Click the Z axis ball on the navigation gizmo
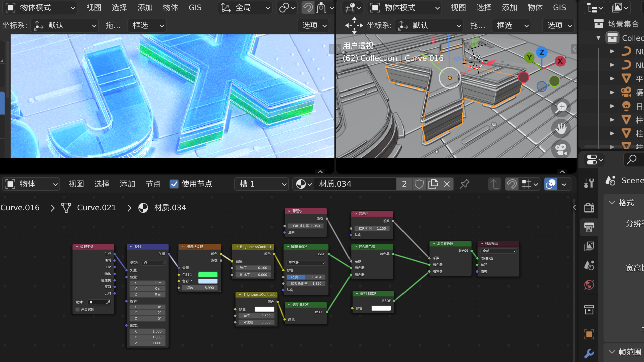Image resolution: width=644 pixels, height=362 pixels. click(x=541, y=52)
